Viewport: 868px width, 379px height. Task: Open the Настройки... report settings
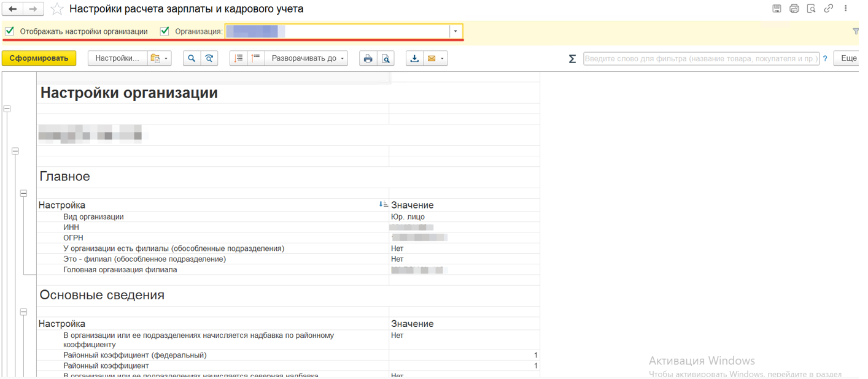coord(117,58)
